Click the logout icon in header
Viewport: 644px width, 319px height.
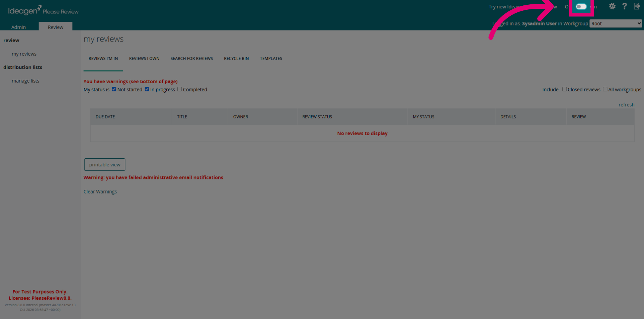[x=637, y=6]
